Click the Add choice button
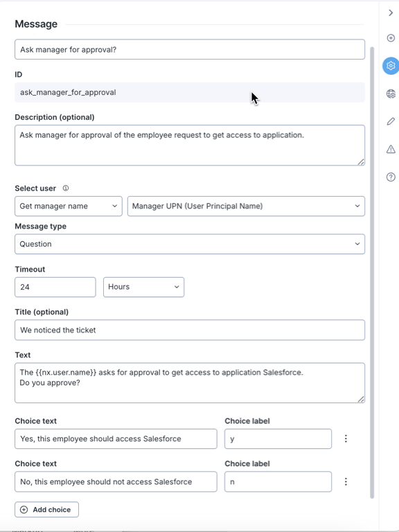This screenshot has height=532, width=399. [47, 510]
